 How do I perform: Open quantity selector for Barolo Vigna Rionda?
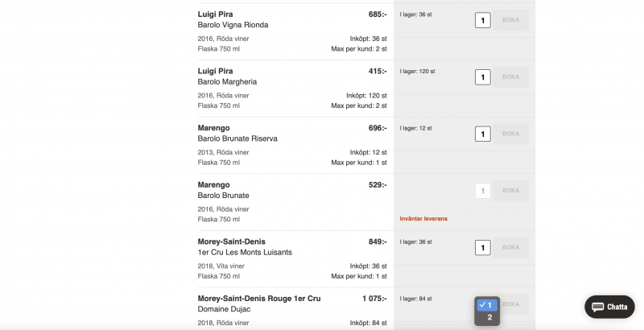click(x=482, y=20)
